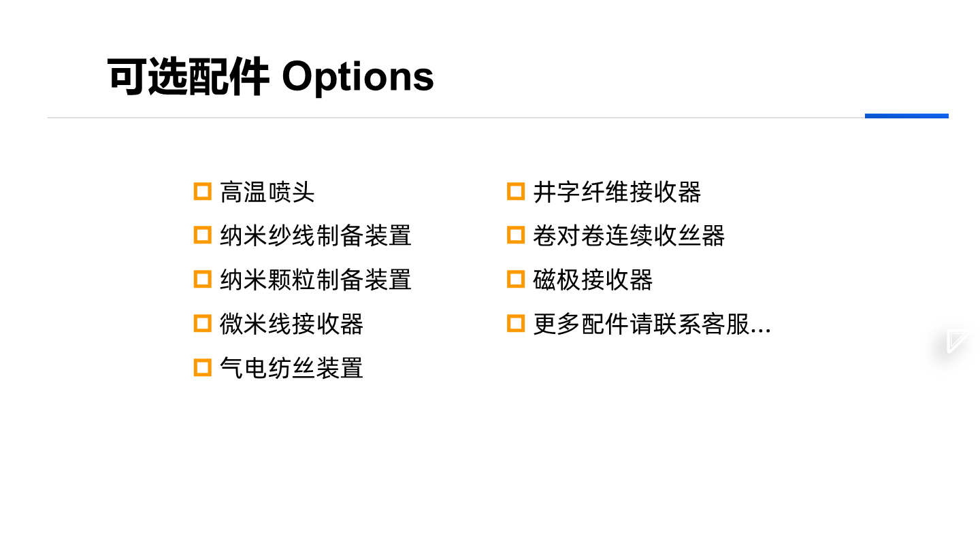Click the orange bullet next to 磁极接收器
Screen dimensions: 980x551
515,279
